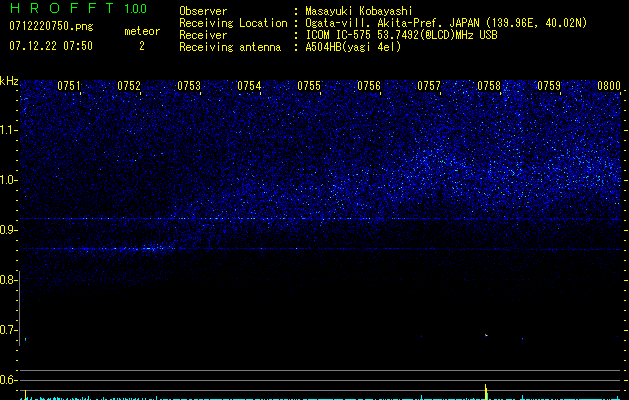Click the meteor count label
This screenshot has height=400, width=629.
[x=142, y=31]
